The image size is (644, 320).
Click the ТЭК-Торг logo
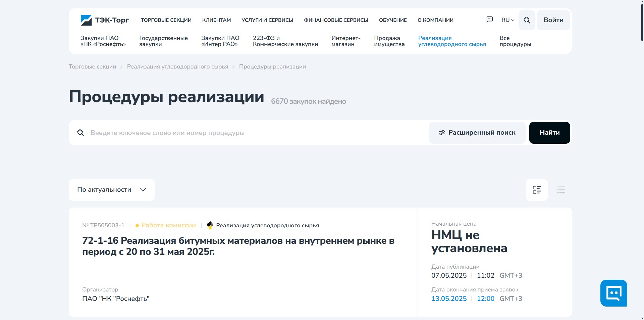105,20
